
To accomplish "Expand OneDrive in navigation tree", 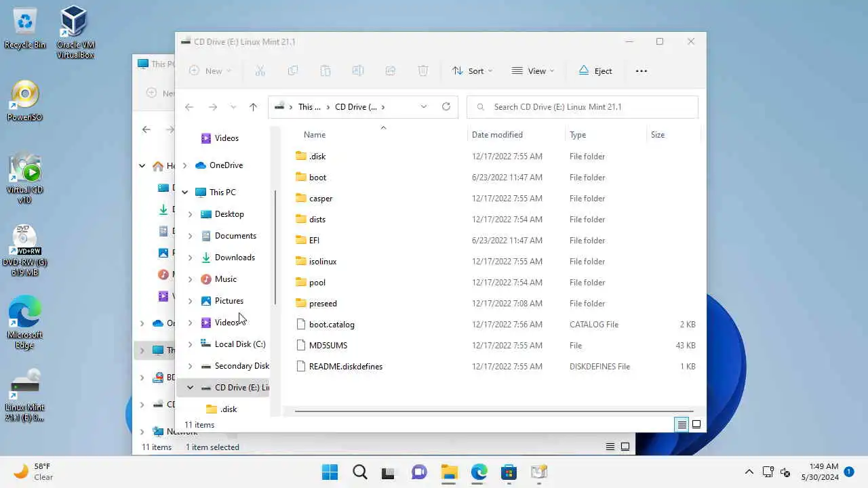I will point(184,165).
